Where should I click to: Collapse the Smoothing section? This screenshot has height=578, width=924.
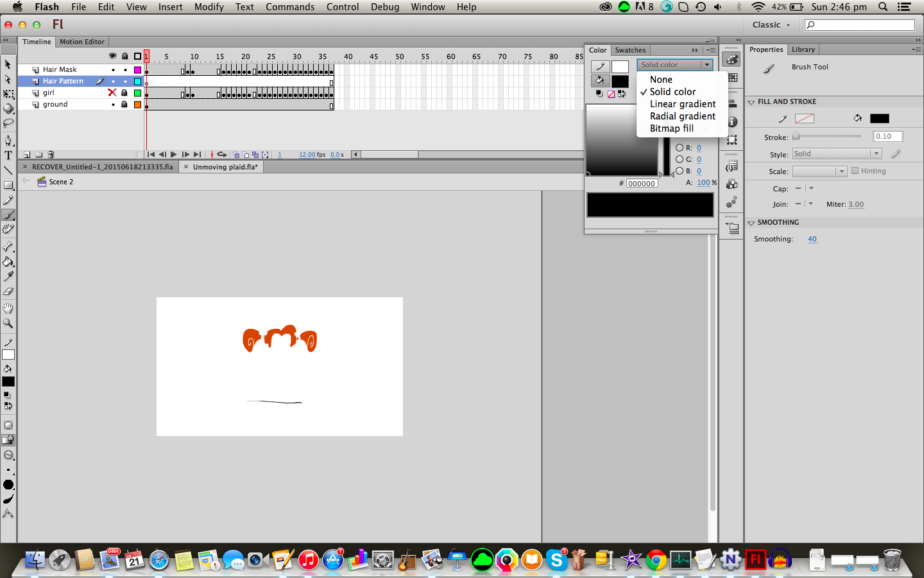[x=751, y=223]
